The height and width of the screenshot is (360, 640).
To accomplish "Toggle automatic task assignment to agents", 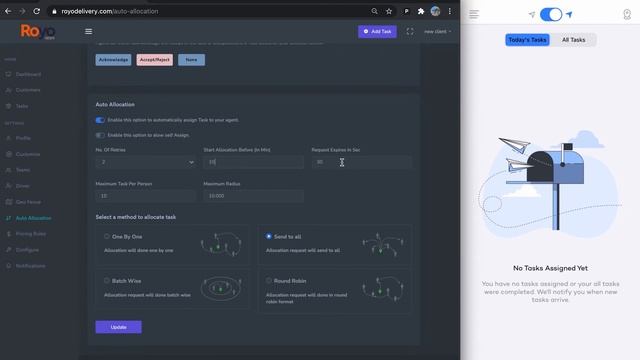I will point(100,120).
